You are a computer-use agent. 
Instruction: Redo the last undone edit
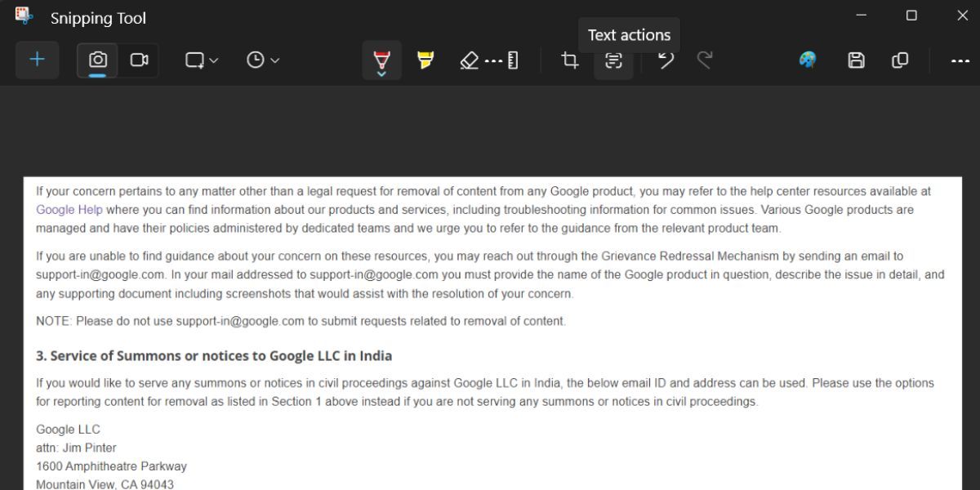pos(705,60)
